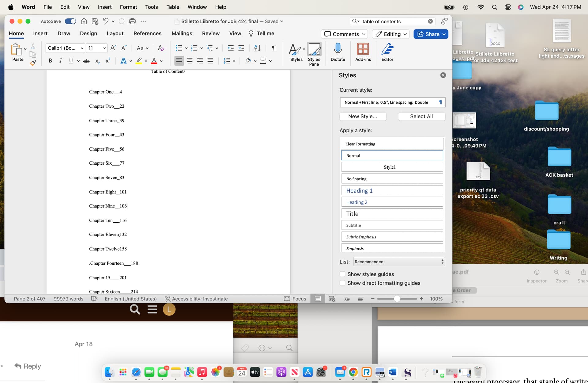This screenshot has height=383, width=588.
Task: Sort text with the A-Z icon
Action: pyautogui.click(x=258, y=48)
